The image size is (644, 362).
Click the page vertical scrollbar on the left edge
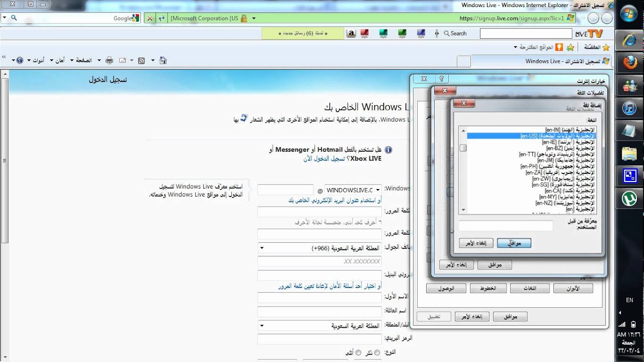click(x=4, y=161)
